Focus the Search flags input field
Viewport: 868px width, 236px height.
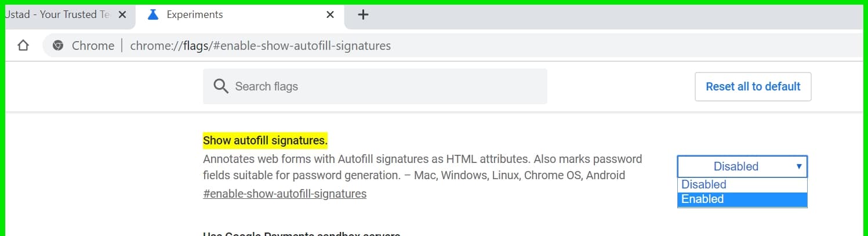375,86
